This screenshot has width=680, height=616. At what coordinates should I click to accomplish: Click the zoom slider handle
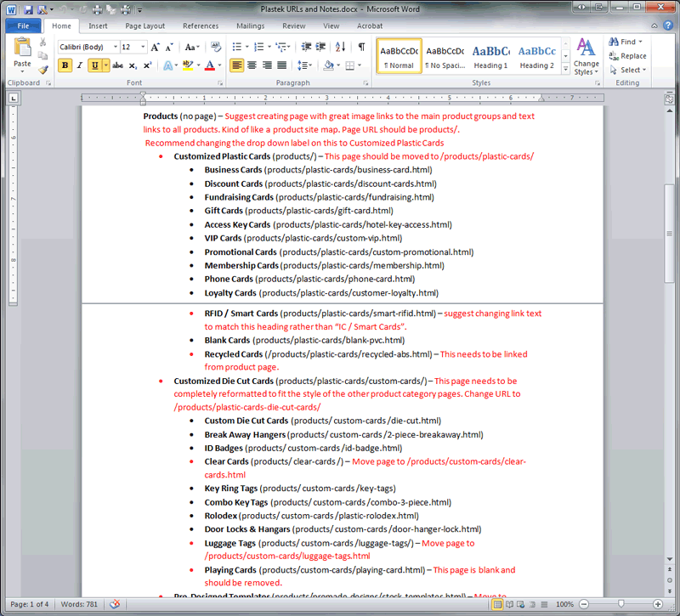coord(621,604)
